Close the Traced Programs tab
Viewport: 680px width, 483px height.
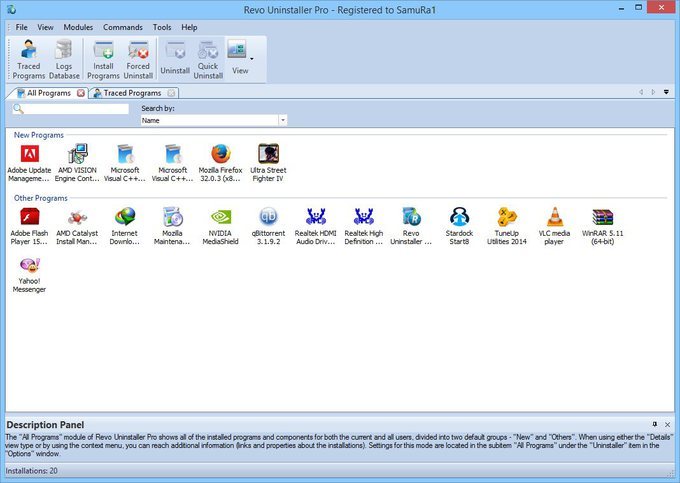[x=171, y=93]
